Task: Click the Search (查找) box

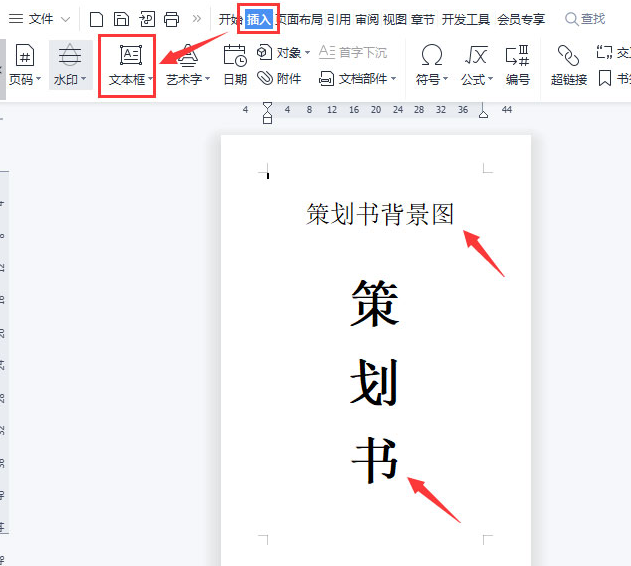Action: pos(585,19)
